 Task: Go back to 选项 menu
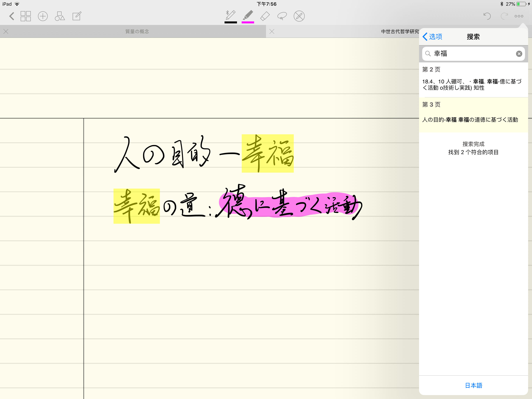432,37
